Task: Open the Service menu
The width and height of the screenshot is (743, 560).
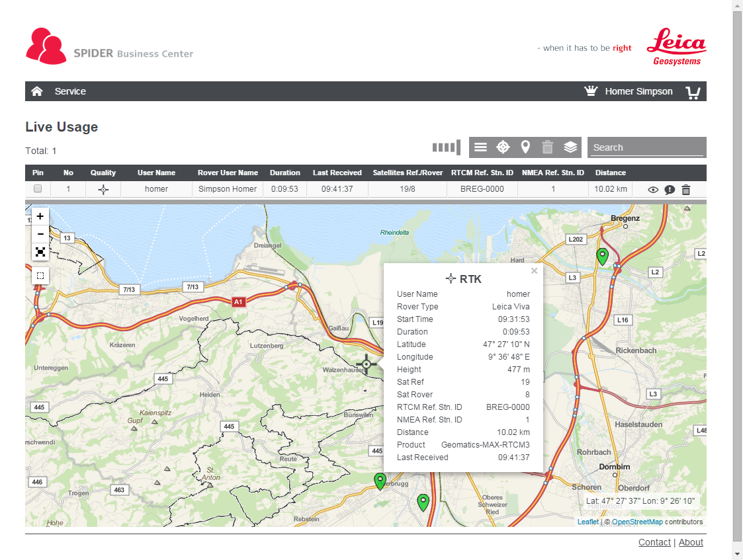Action: tap(70, 91)
